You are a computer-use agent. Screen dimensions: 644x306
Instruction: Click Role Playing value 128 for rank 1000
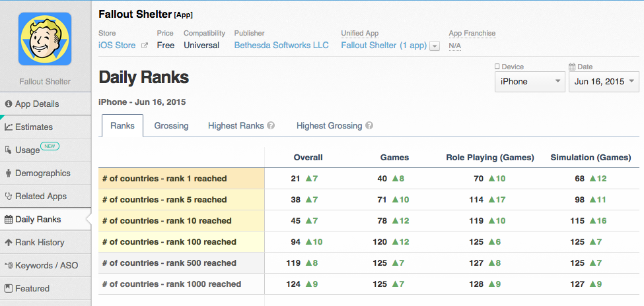(x=476, y=284)
